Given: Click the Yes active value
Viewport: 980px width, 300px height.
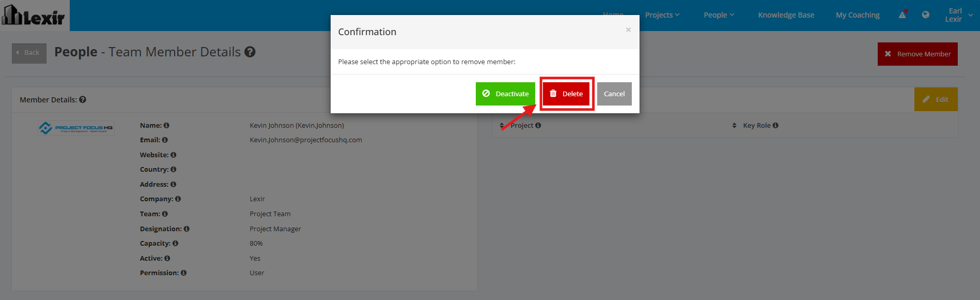Looking at the screenshot, I should click(x=255, y=259).
